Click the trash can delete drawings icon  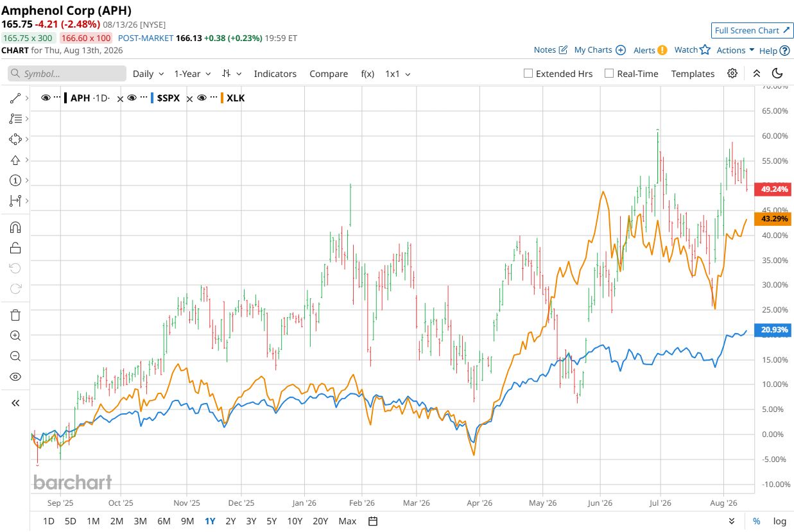15,315
